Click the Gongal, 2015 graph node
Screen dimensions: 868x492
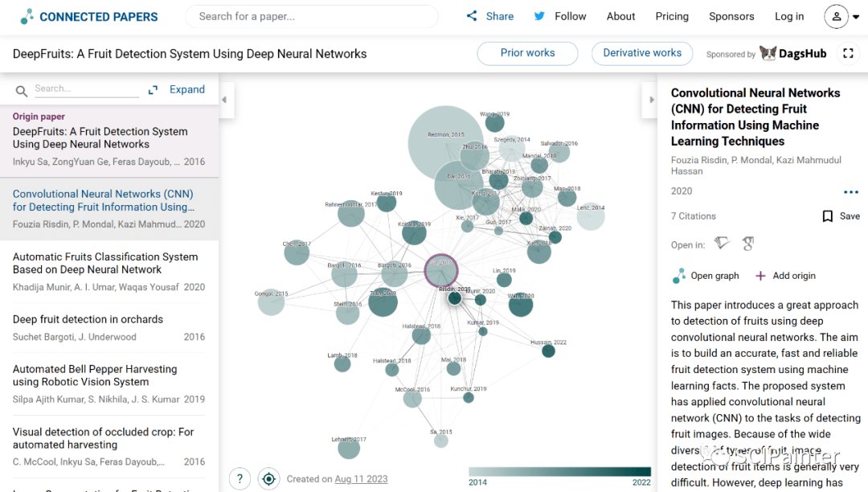click(272, 302)
